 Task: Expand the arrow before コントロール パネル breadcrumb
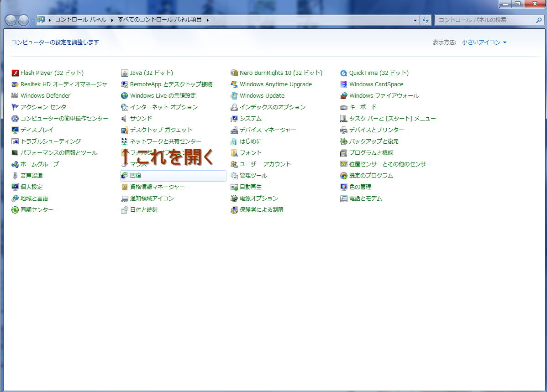pos(49,20)
